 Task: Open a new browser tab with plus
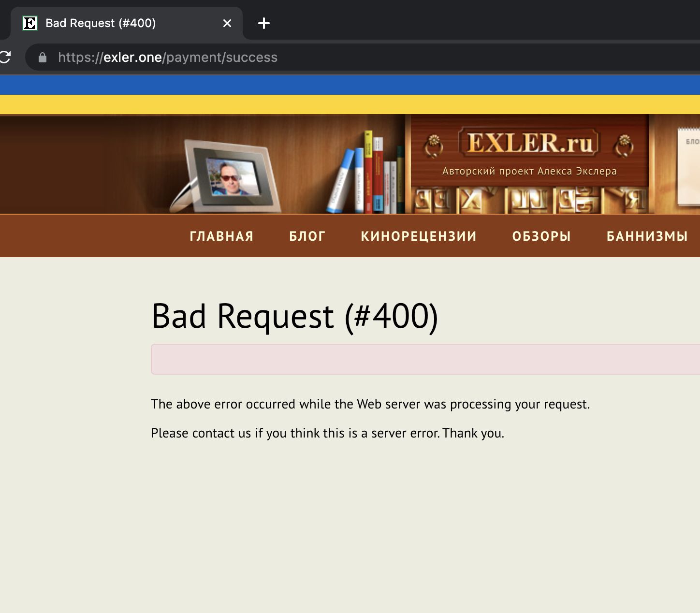pyautogui.click(x=264, y=23)
